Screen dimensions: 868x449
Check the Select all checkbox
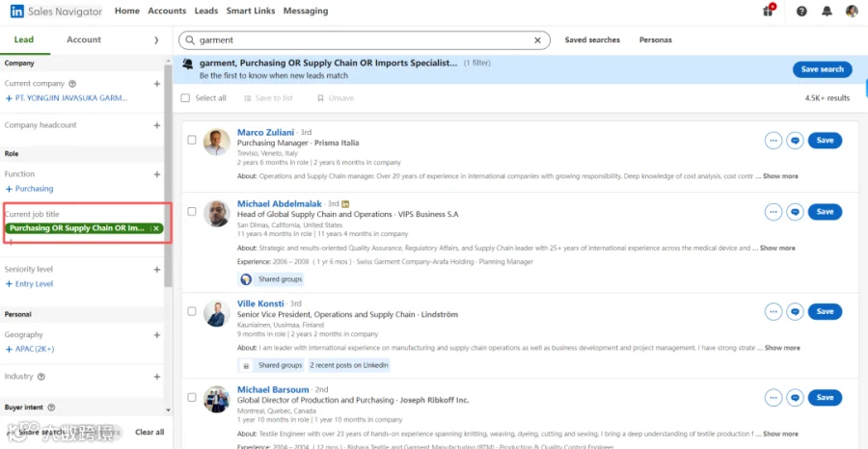185,98
